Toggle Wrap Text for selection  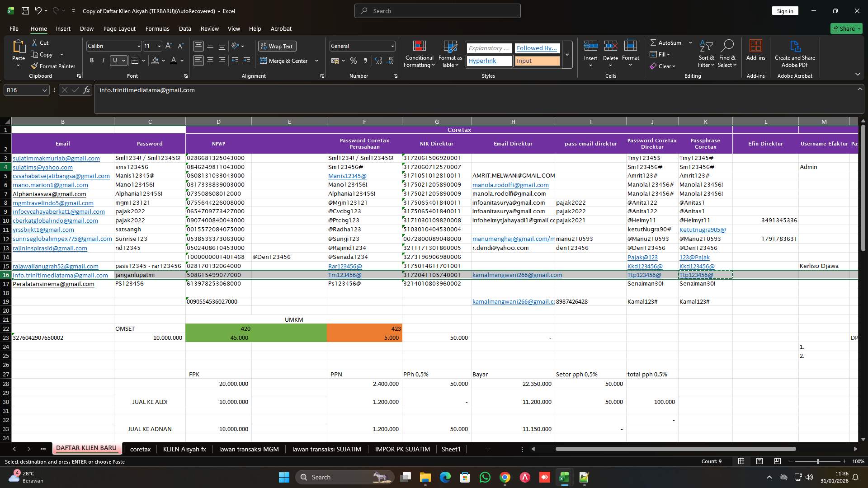point(277,46)
